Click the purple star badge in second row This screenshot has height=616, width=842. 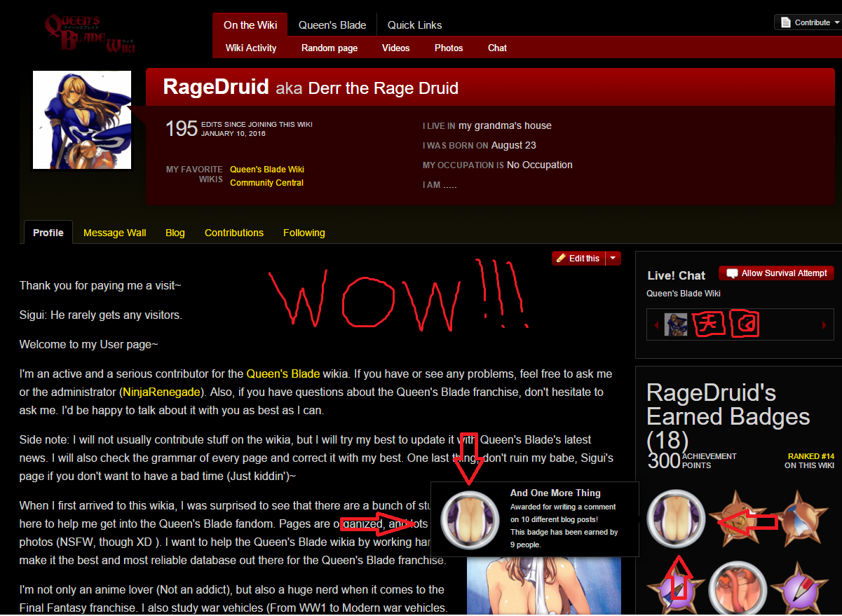(x=675, y=589)
